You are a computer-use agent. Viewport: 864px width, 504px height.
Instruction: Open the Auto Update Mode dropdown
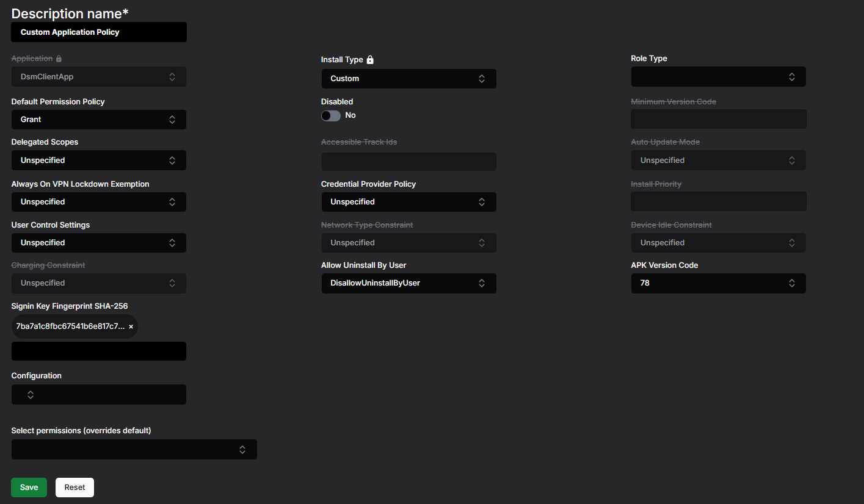(718, 160)
